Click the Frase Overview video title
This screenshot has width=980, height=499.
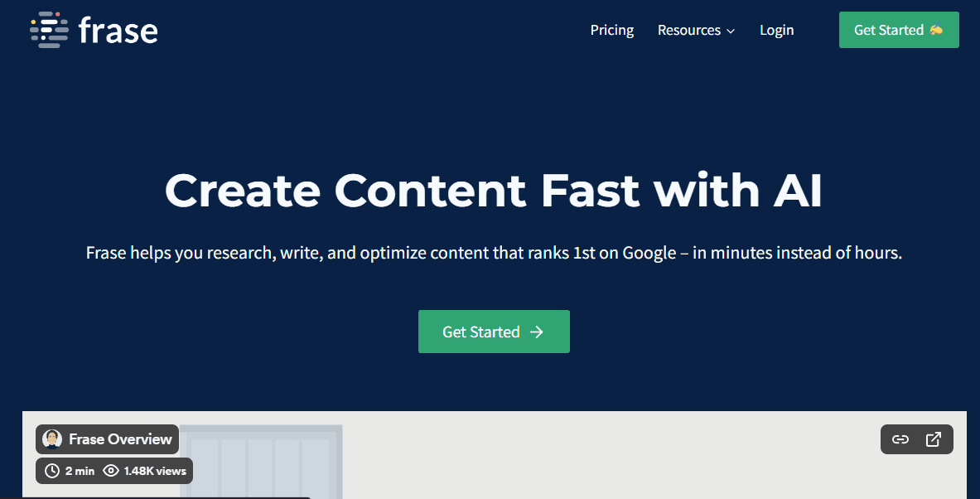[x=120, y=439]
